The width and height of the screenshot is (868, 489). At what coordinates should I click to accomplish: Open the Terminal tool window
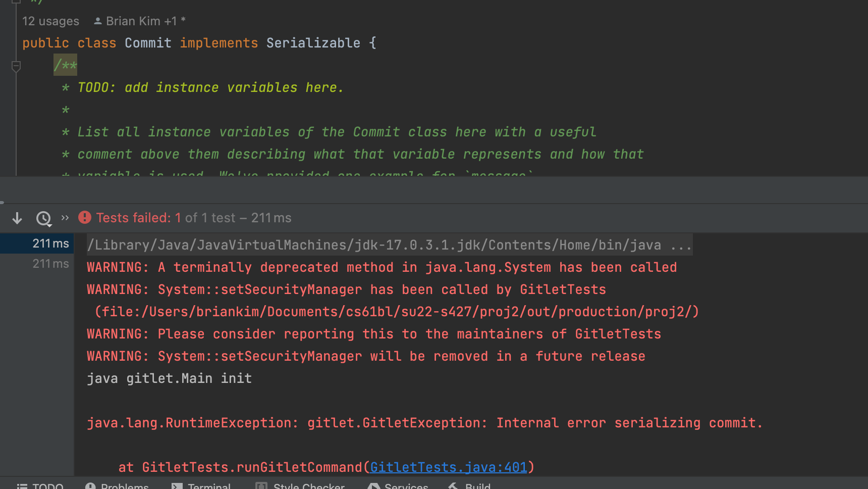[201, 486]
